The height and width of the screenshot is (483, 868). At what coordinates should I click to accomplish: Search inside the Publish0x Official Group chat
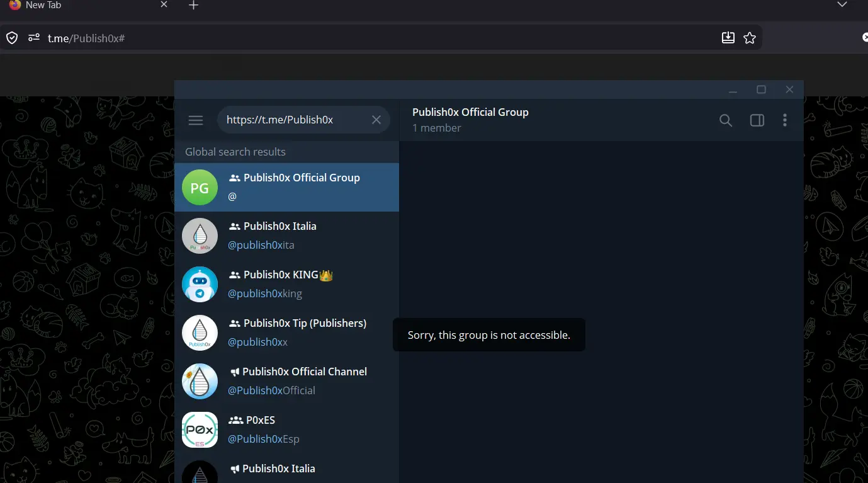[x=726, y=120]
